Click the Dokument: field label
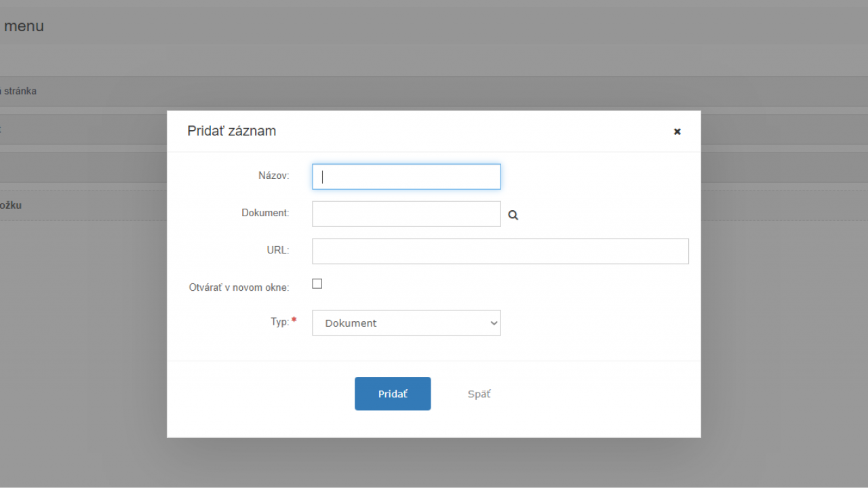The image size is (868, 488). coord(265,213)
